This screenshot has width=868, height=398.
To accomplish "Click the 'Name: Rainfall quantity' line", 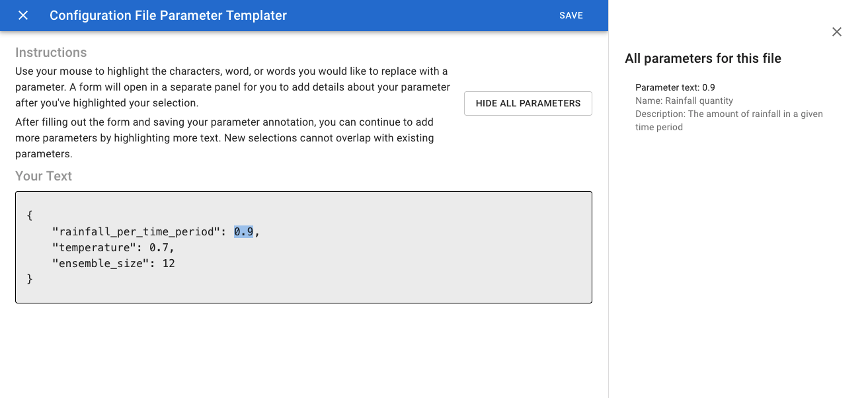I will tap(684, 100).
